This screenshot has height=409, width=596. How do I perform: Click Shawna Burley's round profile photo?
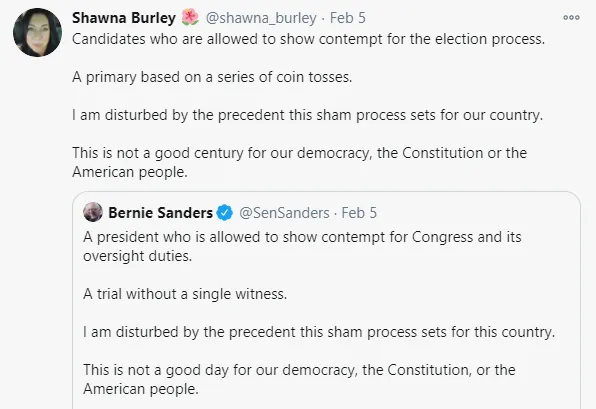(x=37, y=32)
